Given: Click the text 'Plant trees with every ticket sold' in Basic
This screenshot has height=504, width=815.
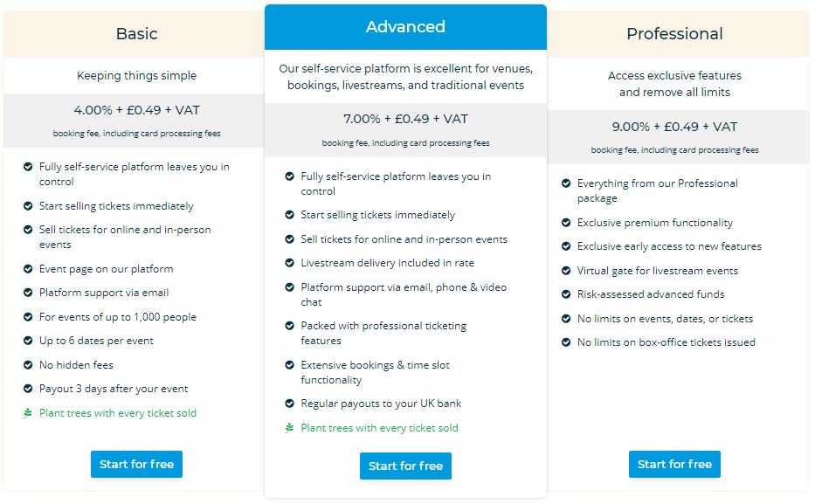Looking at the screenshot, I should click(118, 413).
